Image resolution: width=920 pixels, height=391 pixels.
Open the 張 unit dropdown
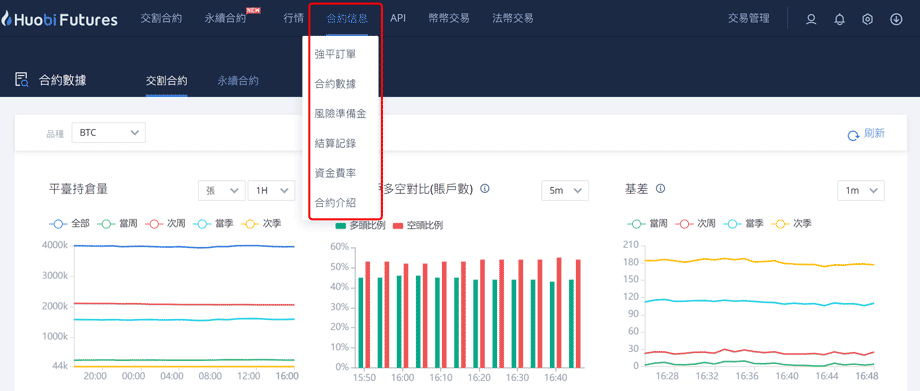(222, 190)
